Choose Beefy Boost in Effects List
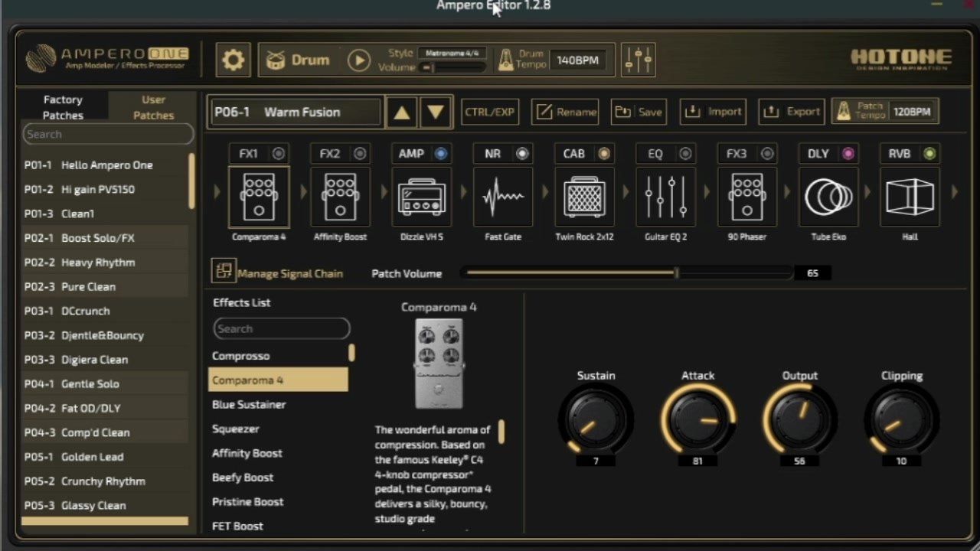980x551 pixels. pos(278,478)
